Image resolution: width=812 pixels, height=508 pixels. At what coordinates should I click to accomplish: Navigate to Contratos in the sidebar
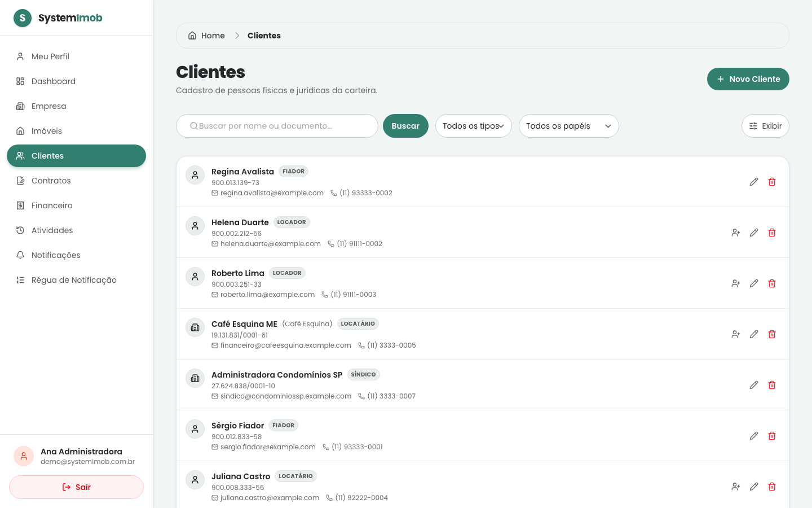click(x=76, y=181)
